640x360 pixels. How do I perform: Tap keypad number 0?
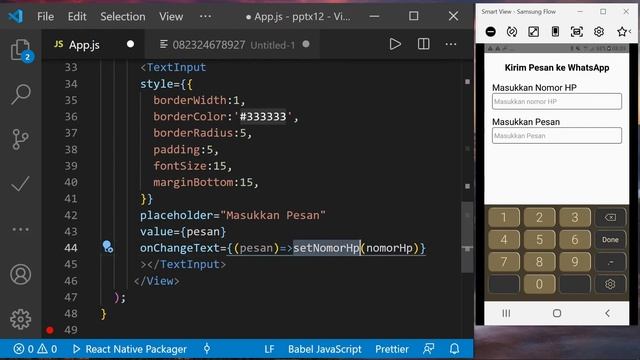(539, 284)
